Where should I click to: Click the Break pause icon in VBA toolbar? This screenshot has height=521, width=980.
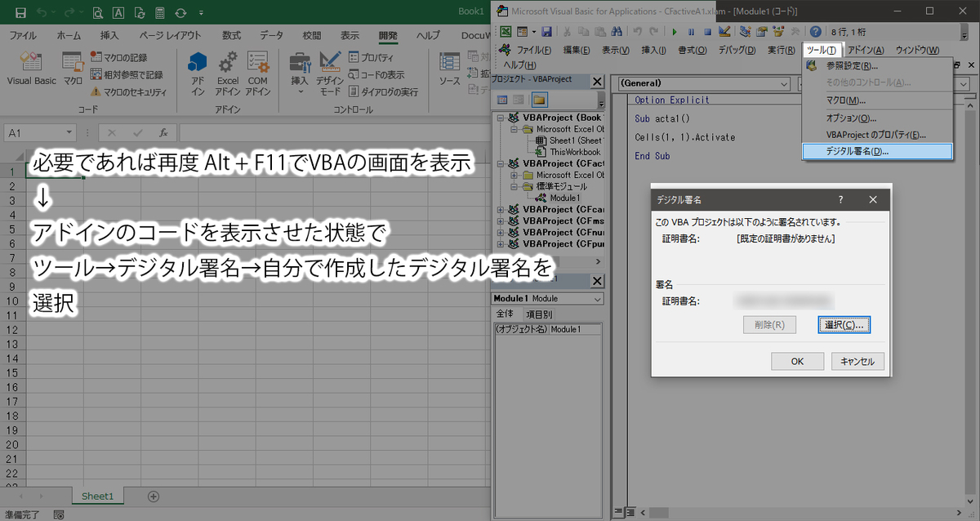(x=691, y=31)
